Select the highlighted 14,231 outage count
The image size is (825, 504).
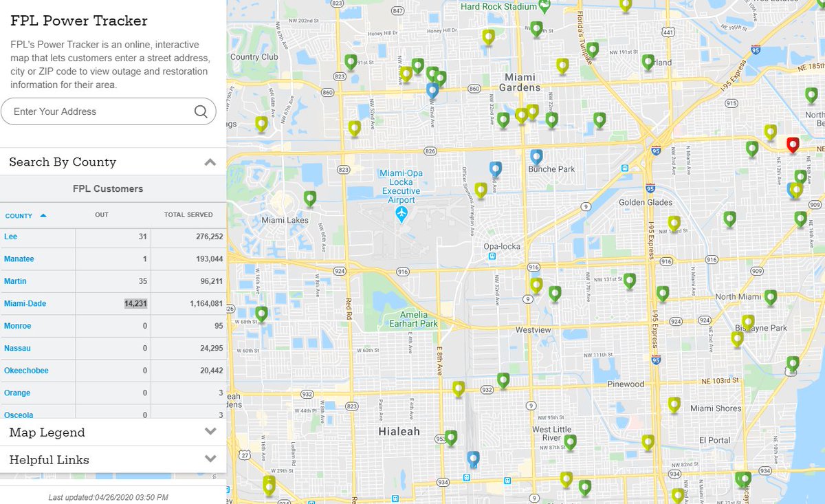coord(135,303)
